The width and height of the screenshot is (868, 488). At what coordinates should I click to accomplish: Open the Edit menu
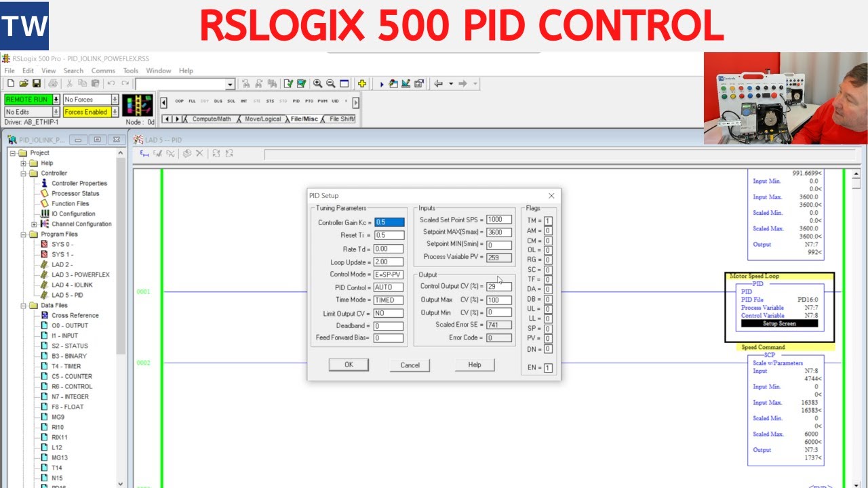pos(28,70)
